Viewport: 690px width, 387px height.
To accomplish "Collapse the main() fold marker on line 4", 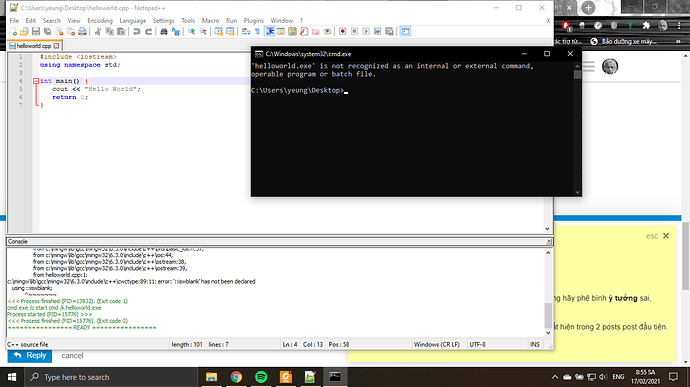I will click(x=36, y=81).
